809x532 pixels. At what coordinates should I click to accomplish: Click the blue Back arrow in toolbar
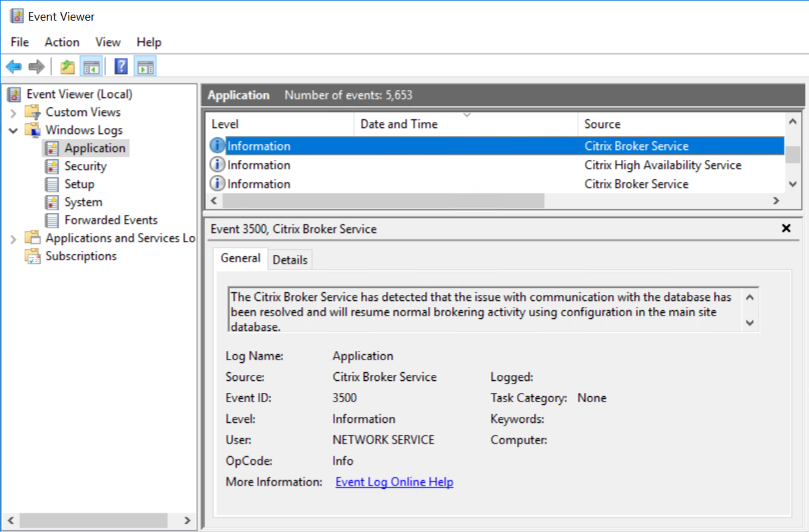pos(13,67)
